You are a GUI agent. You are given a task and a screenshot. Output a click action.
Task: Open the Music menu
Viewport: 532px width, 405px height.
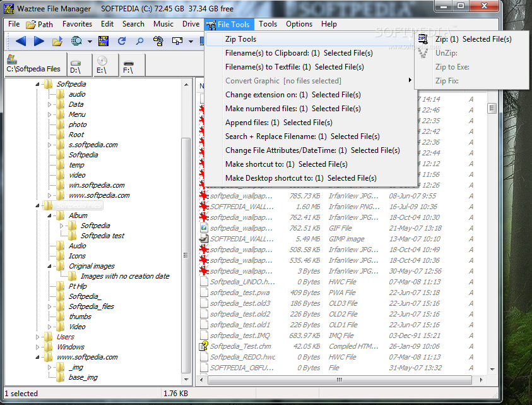pyautogui.click(x=163, y=24)
